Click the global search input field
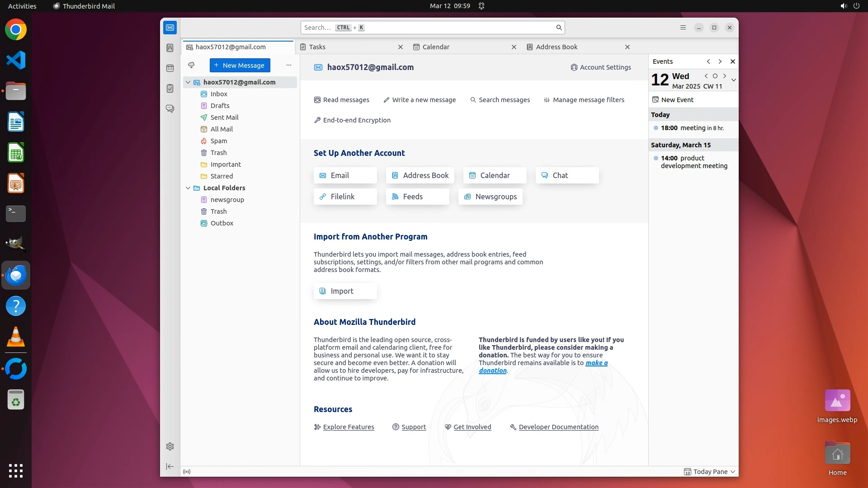This screenshot has width=868, height=488. (429, 28)
